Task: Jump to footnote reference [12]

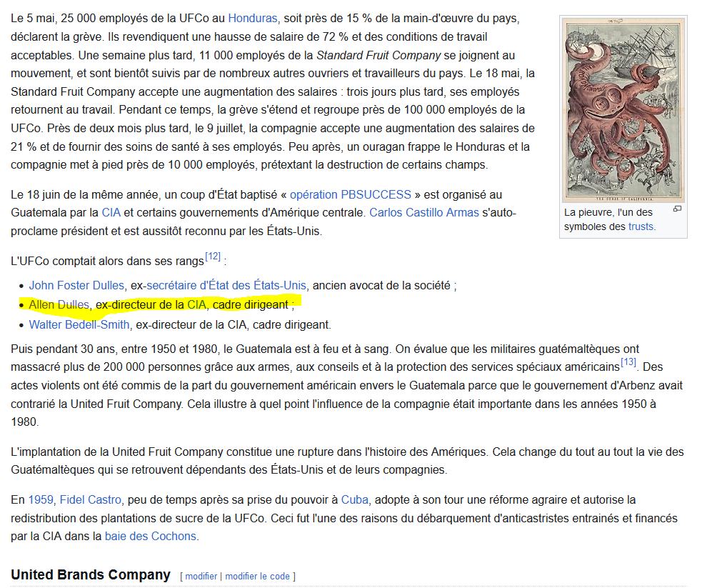Action: pyautogui.click(x=213, y=256)
